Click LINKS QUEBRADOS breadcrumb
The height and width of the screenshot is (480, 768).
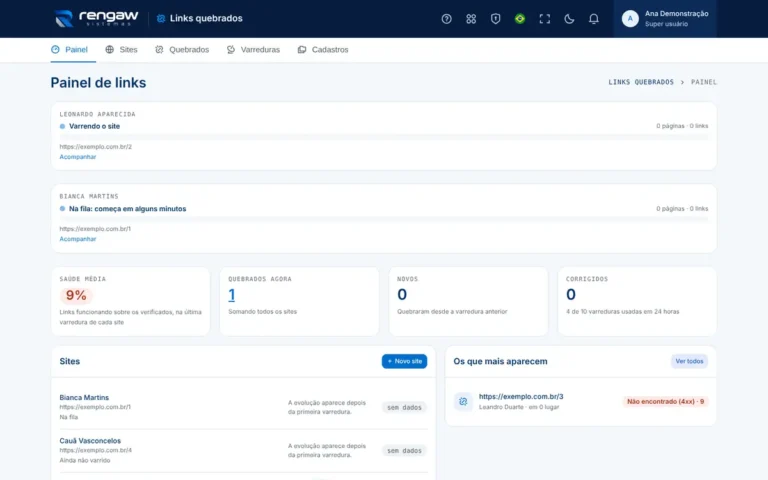click(x=641, y=82)
